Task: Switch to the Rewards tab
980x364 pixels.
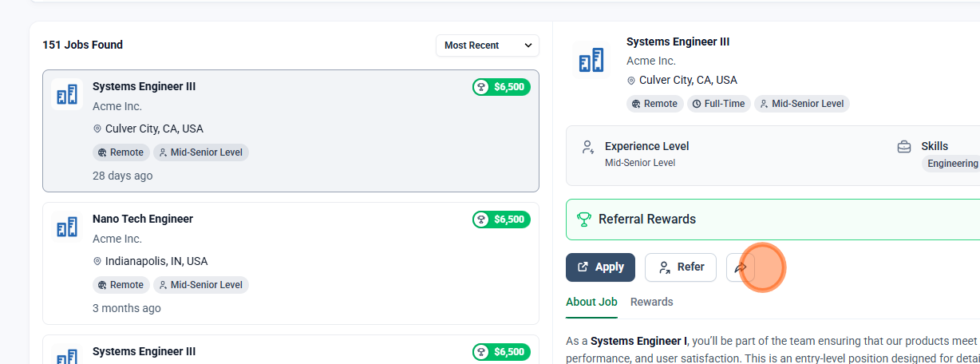Action: (651, 302)
